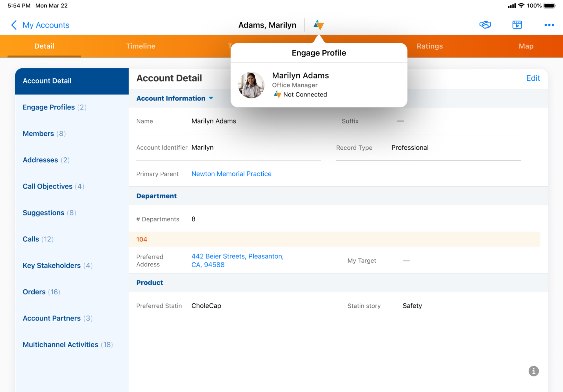Switch to the Timeline tab
This screenshot has width=563, height=392.
click(141, 46)
